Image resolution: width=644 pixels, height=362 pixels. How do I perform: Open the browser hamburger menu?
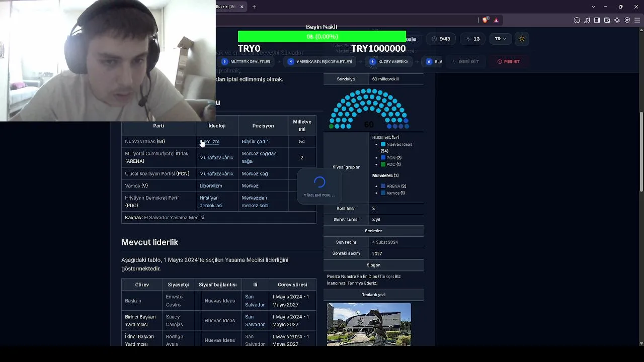(637, 20)
